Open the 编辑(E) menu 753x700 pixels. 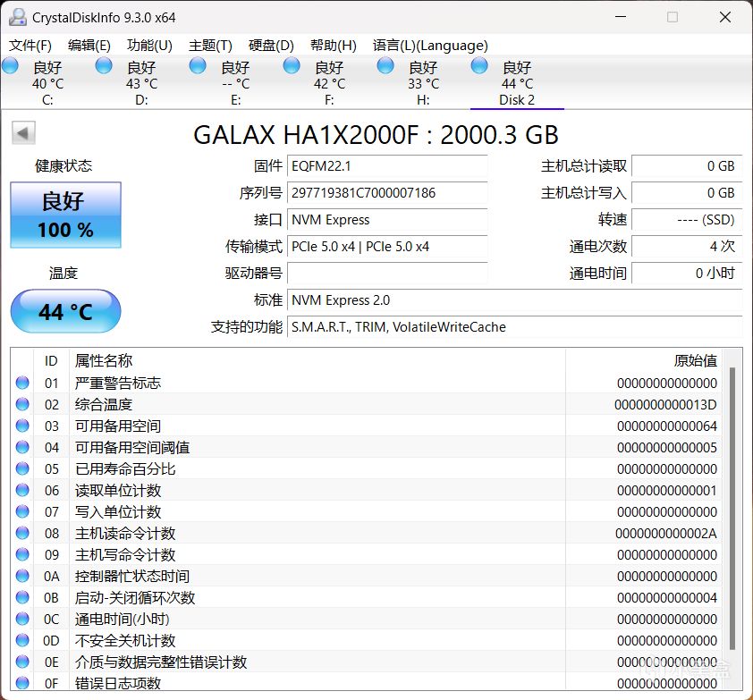tap(89, 46)
